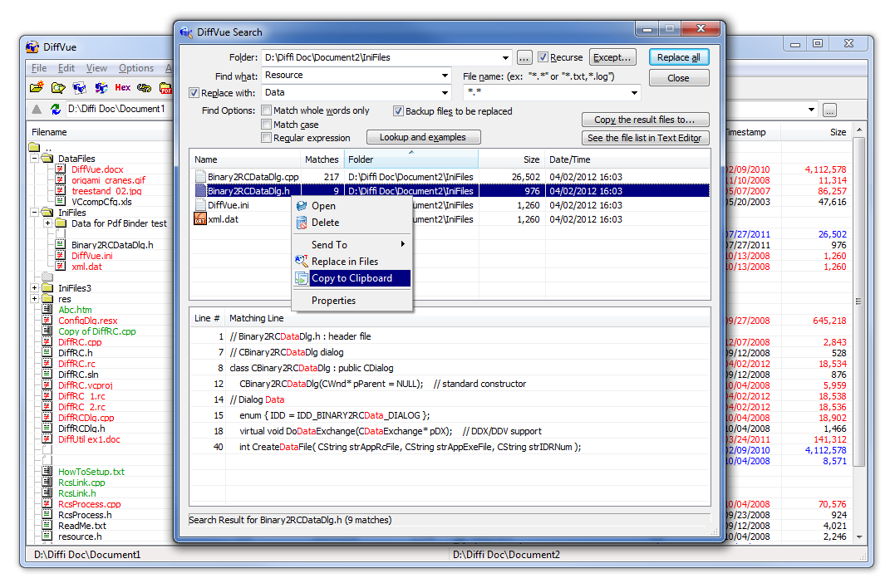Click the IniFiles3 folder icon
Viewport: 895px width, 588px height.
point(47,288)
